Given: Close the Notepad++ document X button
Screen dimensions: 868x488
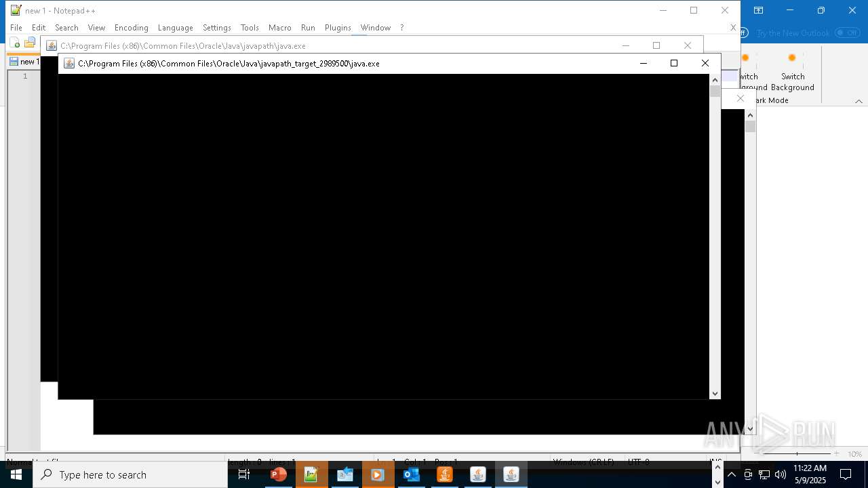Looking at the screenshot, I should pyautogui.click(x=733, y=28).
